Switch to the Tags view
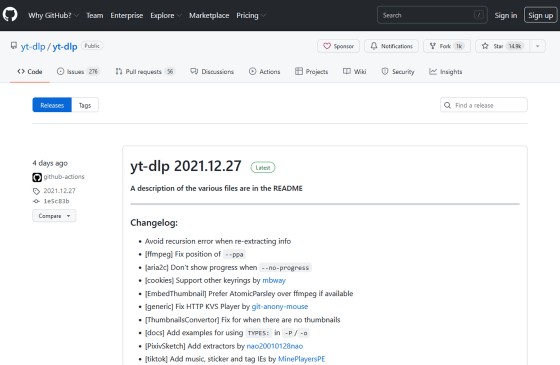560x365 pixels. click(x=85, y=105)
